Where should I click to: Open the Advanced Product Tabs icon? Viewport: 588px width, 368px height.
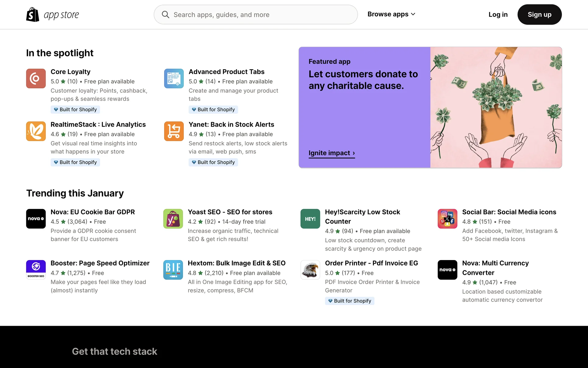[174, 79]
